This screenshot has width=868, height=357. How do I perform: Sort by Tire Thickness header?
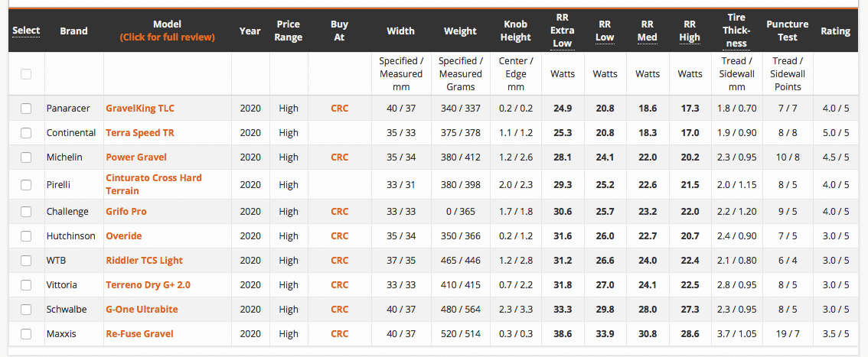pyautogui.click(x=736, y=30)
